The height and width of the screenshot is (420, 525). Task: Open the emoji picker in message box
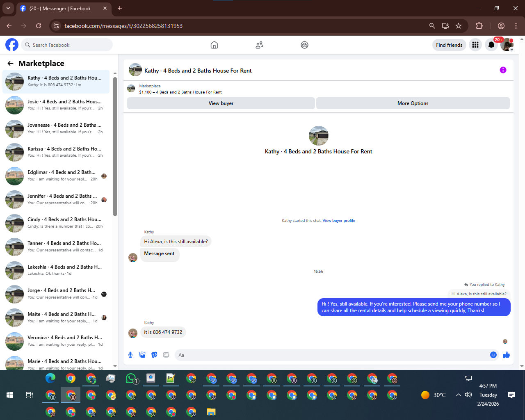pos(493,355)
